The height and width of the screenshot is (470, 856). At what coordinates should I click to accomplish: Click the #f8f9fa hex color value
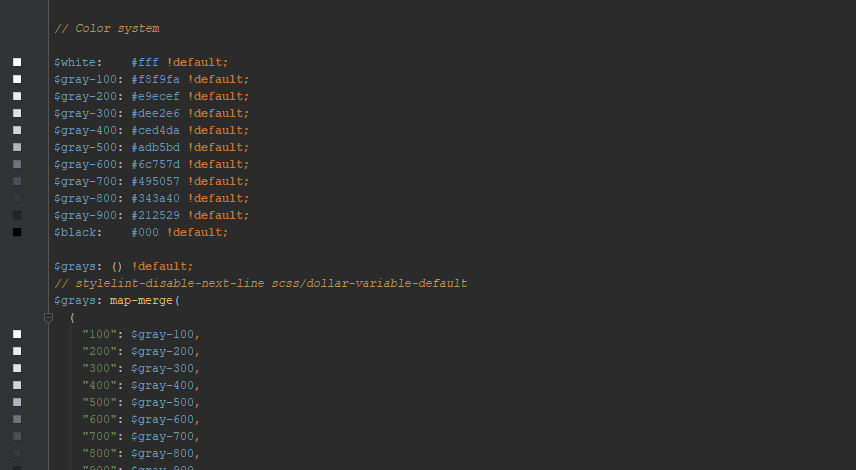click(155, 79)
